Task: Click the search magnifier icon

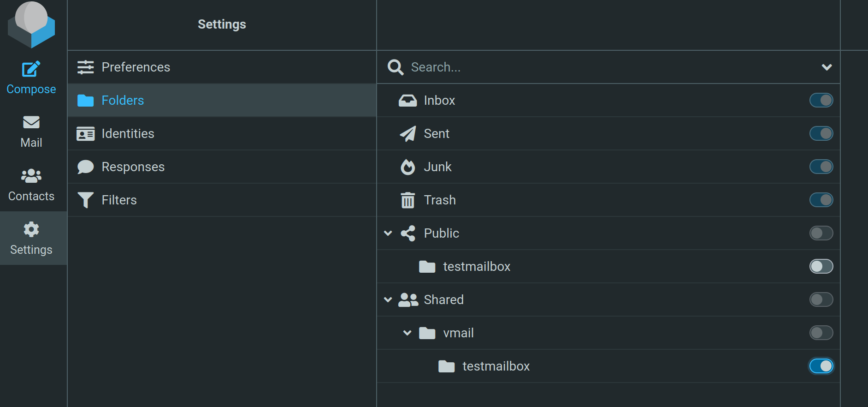Action: click(x=396, y=67)
